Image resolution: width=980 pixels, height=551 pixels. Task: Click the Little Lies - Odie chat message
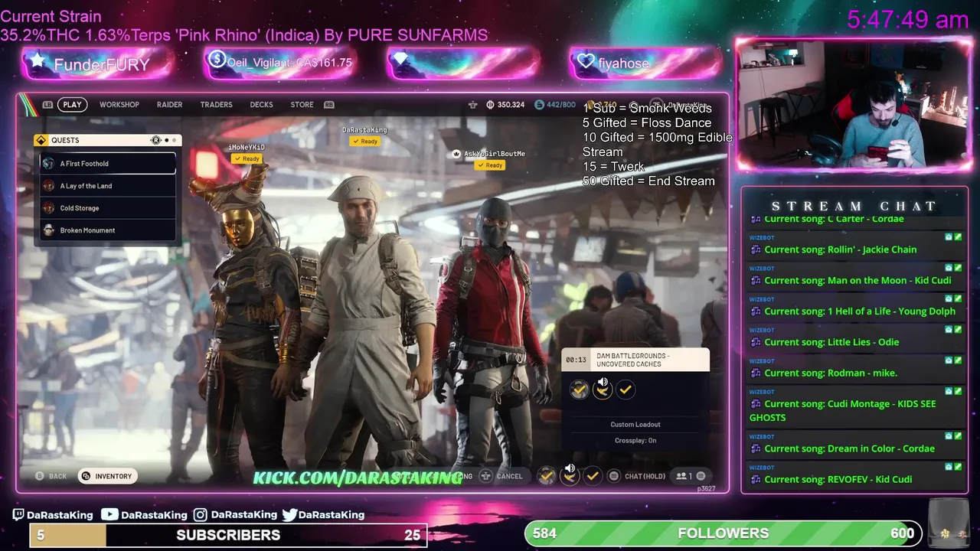(854, 338)
